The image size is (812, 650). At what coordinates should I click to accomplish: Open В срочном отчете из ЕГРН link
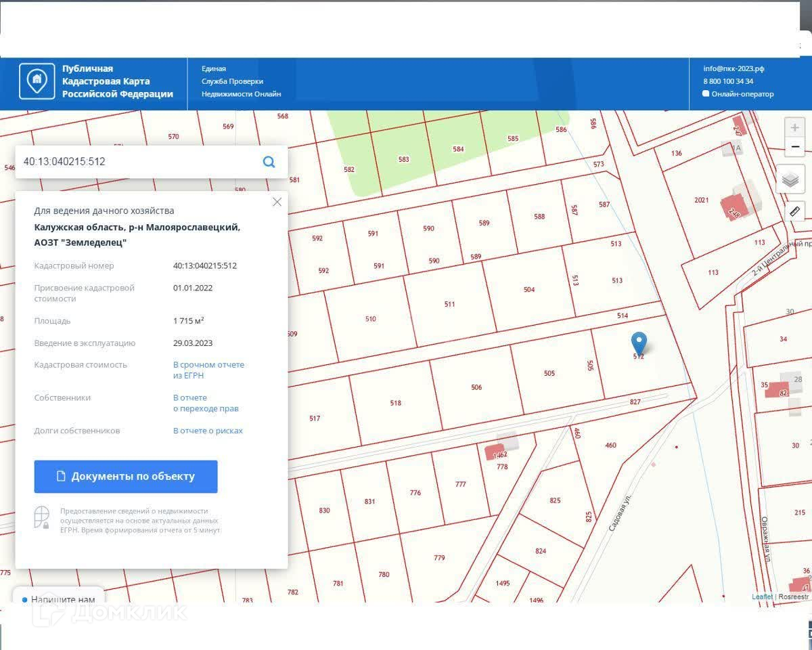click(x=208, y=370)
